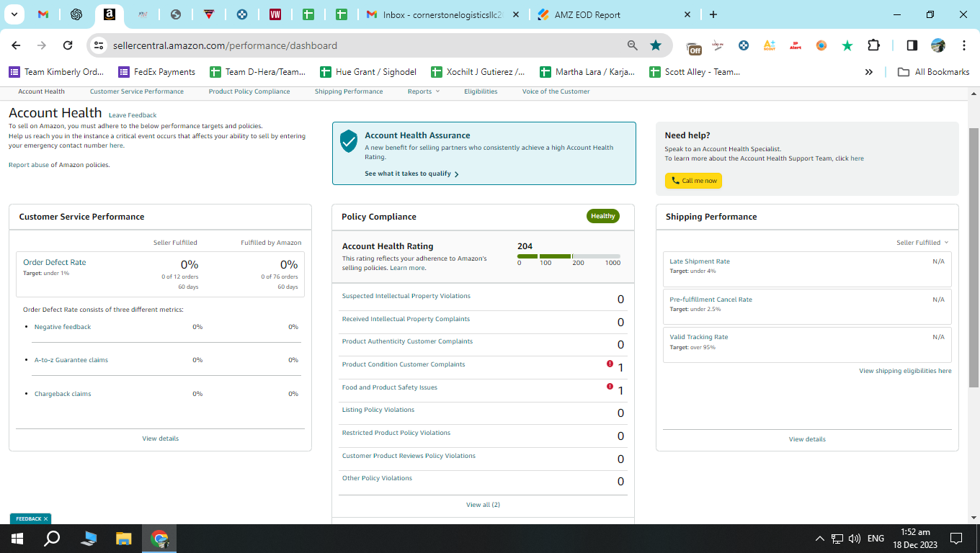This screenshot has height=553, width=980.
Task: Show more hidden bookmarks chevron
Action: tap(869, 72)
